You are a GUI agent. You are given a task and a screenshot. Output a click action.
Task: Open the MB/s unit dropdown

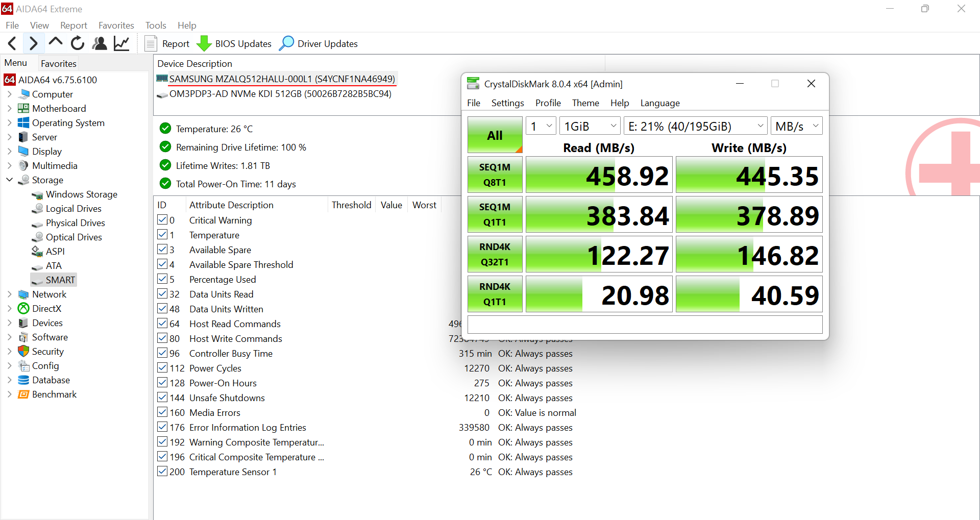point(797,126)
